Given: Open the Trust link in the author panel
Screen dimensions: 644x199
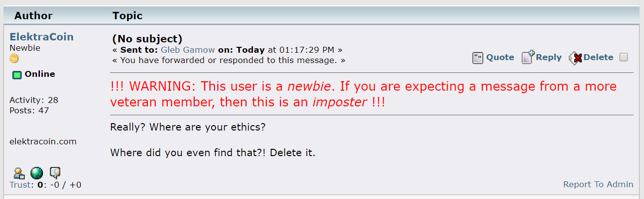Looking at the screenshot, I should [x=21, y=185].
